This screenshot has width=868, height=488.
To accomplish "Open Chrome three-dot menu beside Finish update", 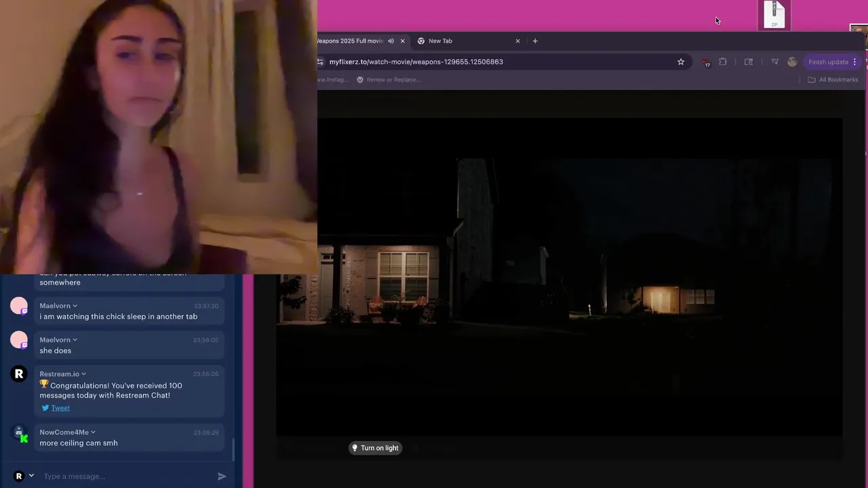I will pyautogui.click(x=854, y=62).
